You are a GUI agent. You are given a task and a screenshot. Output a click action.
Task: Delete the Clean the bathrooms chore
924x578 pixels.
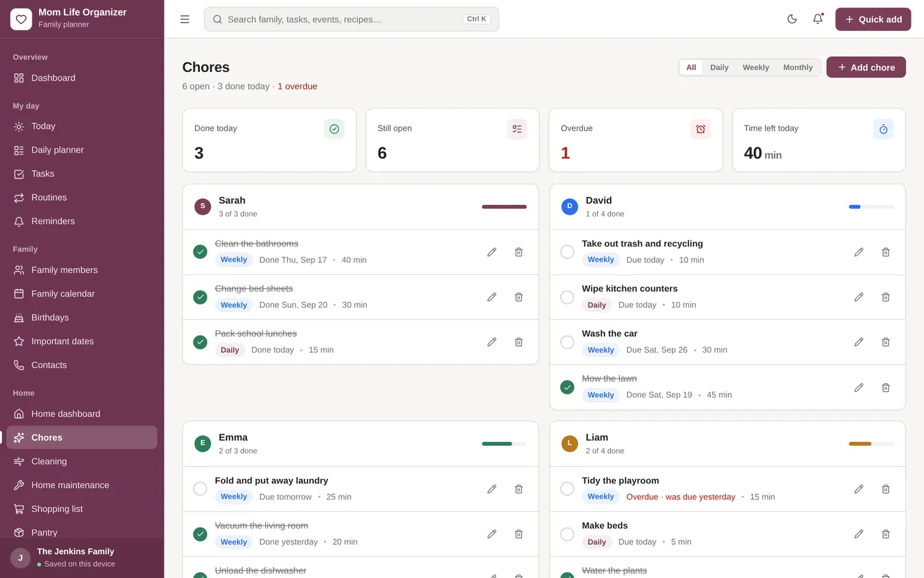(519, 252)
